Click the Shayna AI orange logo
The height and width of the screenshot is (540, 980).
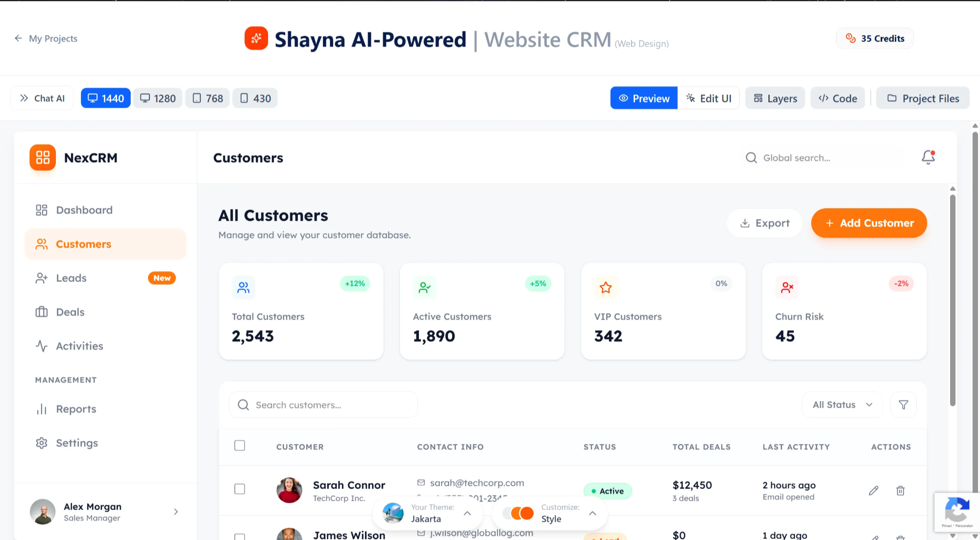(x=256, y=39)
